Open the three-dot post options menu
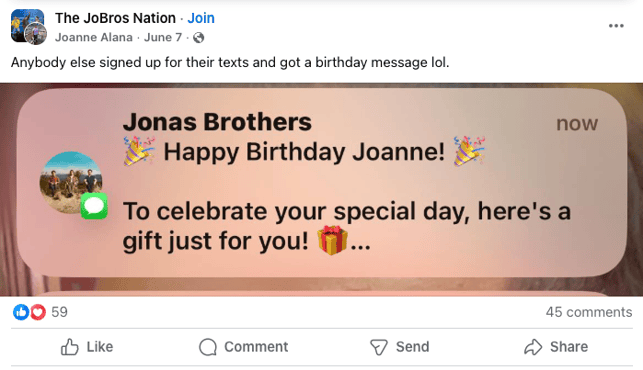 (616, 26)
